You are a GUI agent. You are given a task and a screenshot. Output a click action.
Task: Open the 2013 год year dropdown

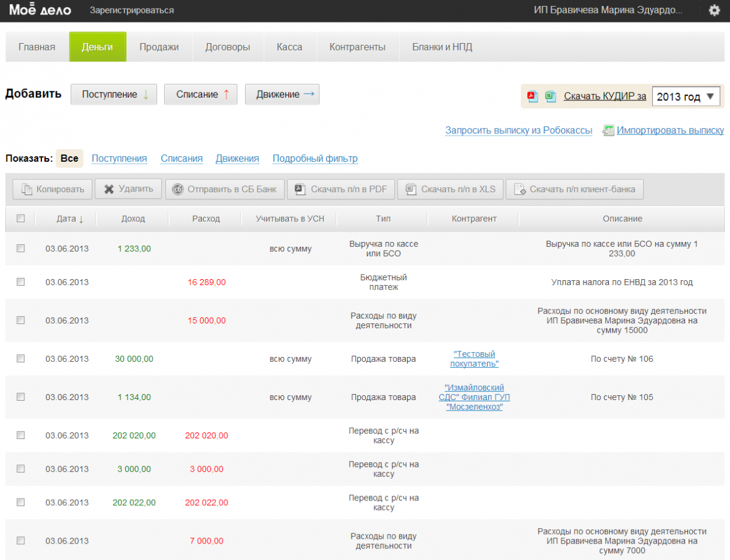[x=686, y=97]
